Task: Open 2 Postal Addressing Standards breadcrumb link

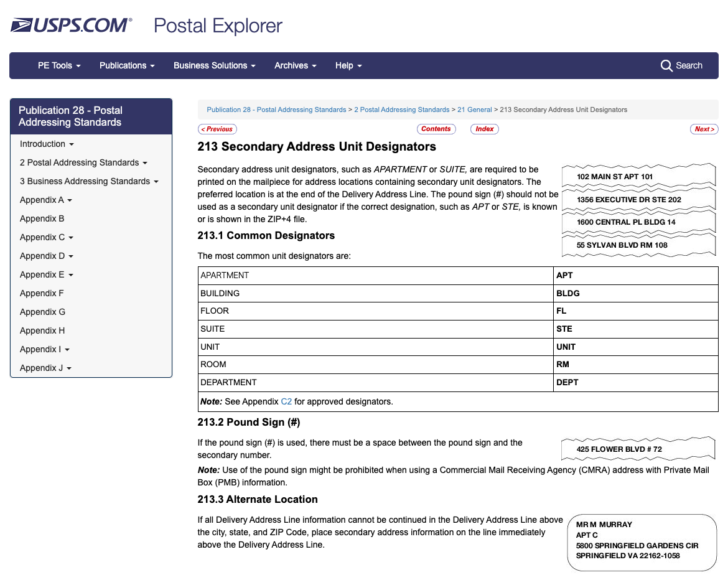Action: tap(401, 110)
